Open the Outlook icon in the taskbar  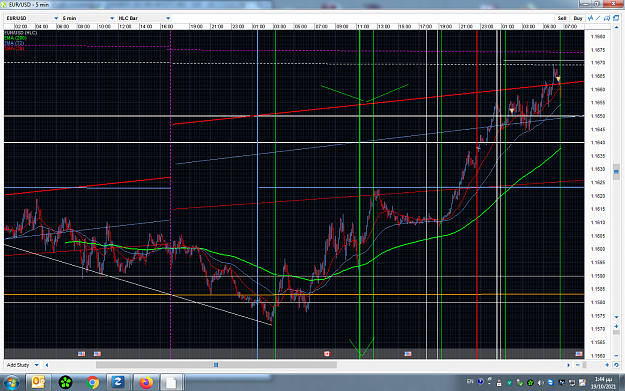pos(38,383)
